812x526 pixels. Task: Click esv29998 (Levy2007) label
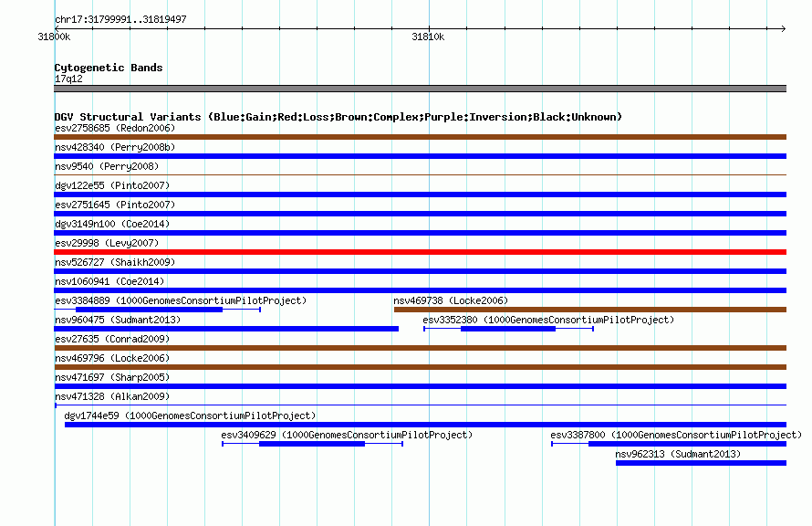tap(107, 243)
